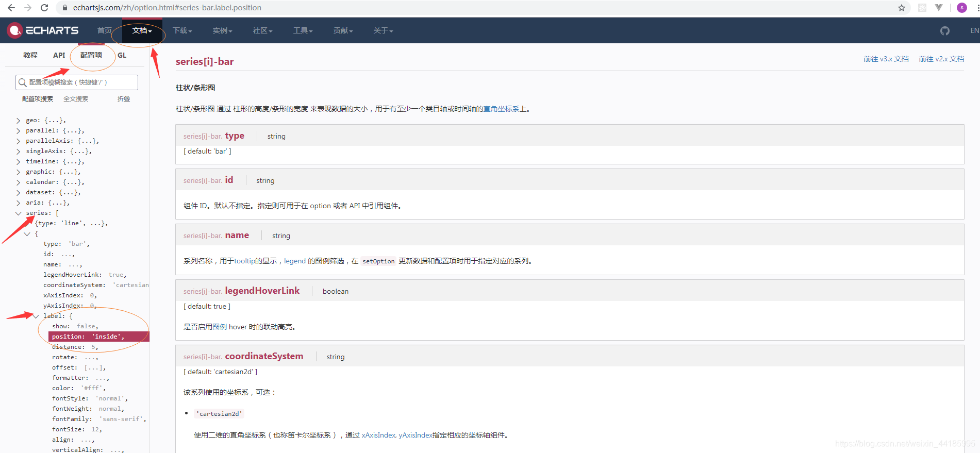Image resolution: width=980 pixels, height=453 pixels.
Task: Select fontStyle: 'normal' tree item
Action: pos(90,399)
